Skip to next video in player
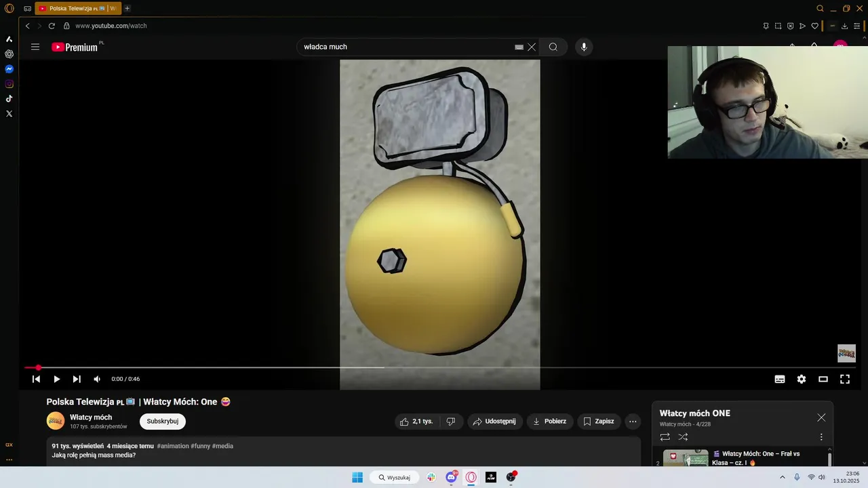868x488 pixels. click(x=77, y=379)
